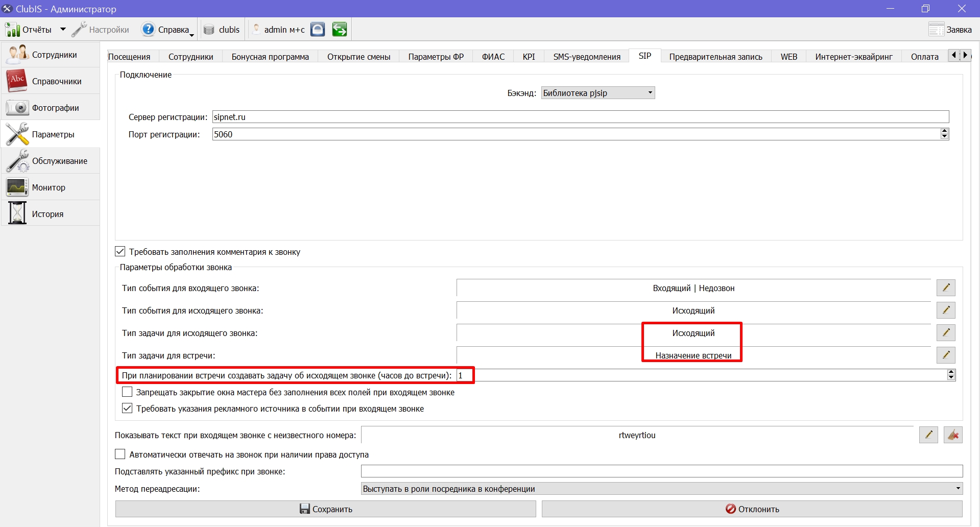This screenshot has width=980, height=527.
Task: Open the Метод переадресации dropdown
Action: [x=661, y=489]
